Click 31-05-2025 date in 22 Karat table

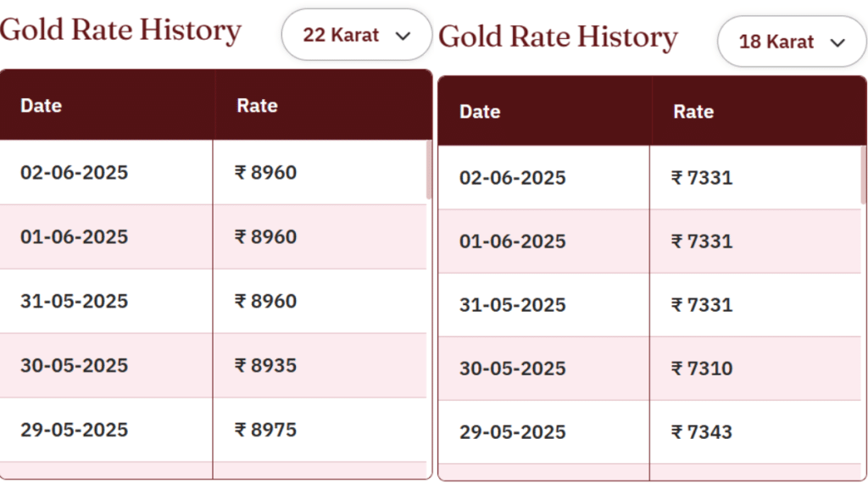pos(75,301)
